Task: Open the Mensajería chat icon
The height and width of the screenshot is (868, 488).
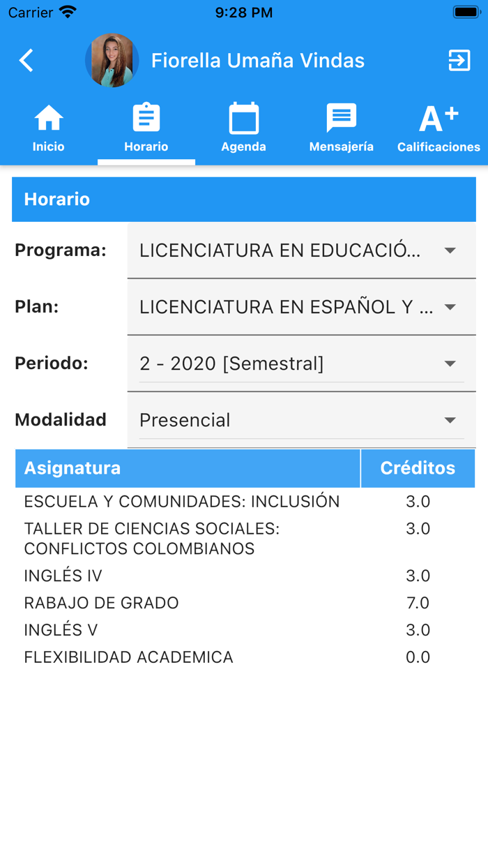Action: (342, 119)
